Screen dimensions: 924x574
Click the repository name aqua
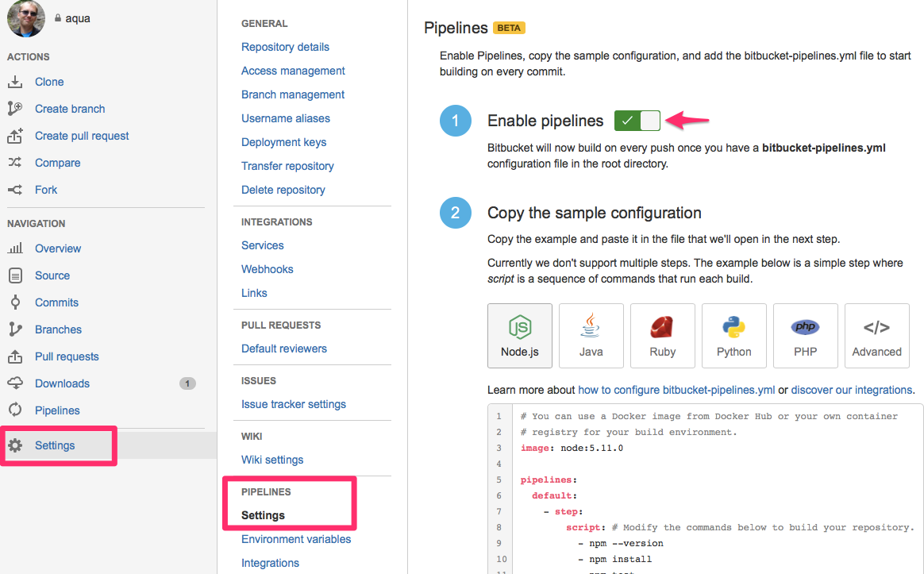[x=78, y=18]
